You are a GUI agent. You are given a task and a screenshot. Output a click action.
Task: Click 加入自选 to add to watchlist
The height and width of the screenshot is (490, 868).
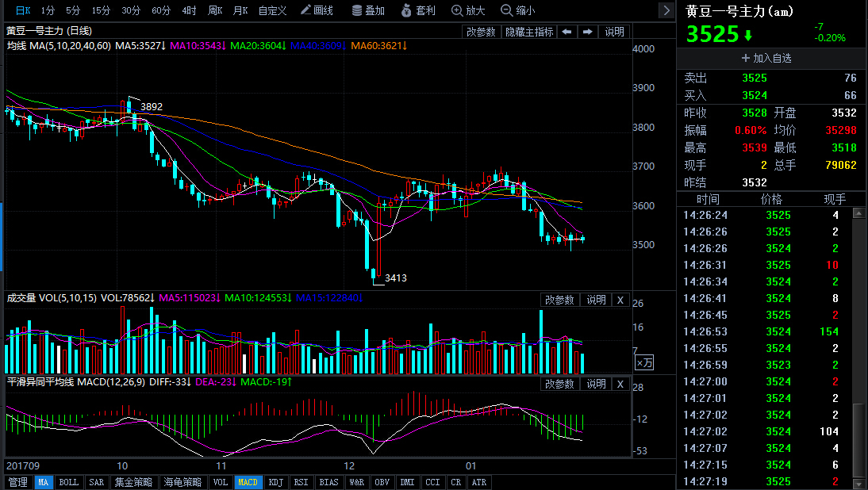pos(766,58)
